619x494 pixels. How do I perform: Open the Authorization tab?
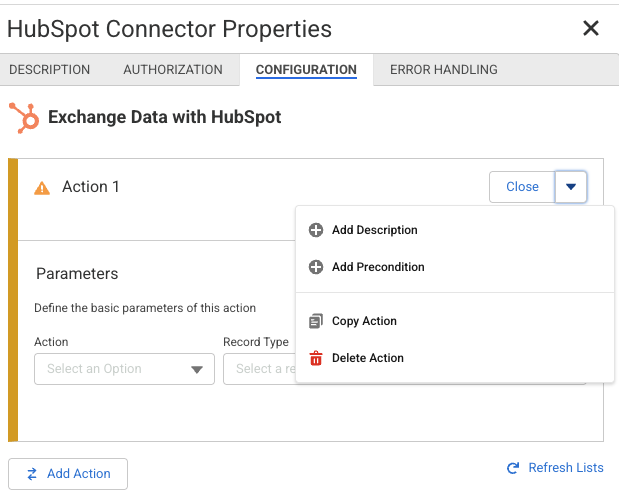click(x=173, y=70)
